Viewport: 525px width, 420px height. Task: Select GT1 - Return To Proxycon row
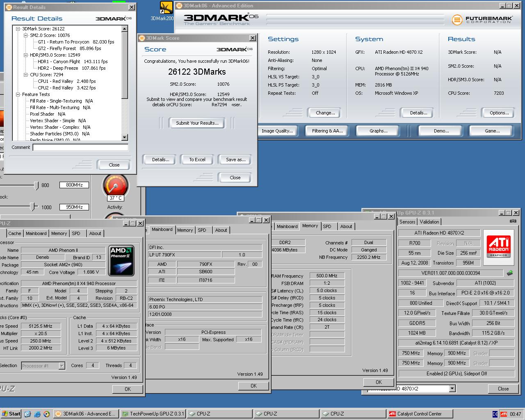(x=76, y=42)
